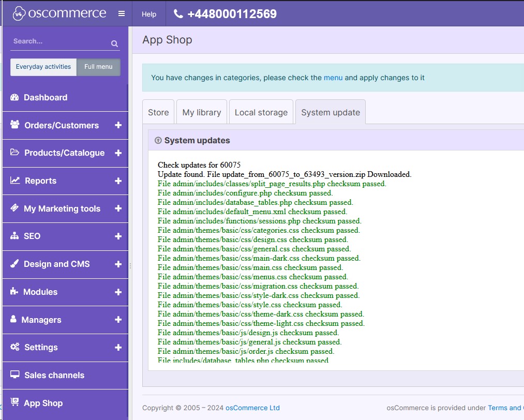This screenshot has width=524, height=420.
Task: Click the Orders/Customers people icon
Action: click(x=14, y=125)
